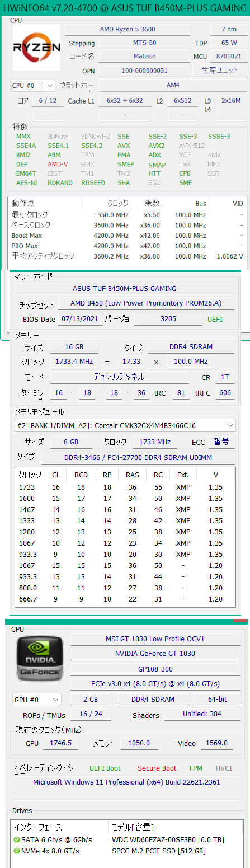Viewport: 250px width, 868px height.
Task: Click the GP108-300 GPU chip field
Action: tap(155, 669)
